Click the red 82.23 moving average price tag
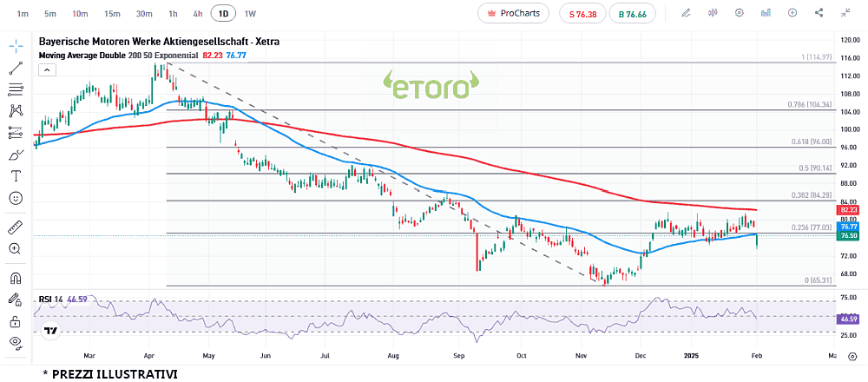The image size is (868, 382). pyautogui.click(x=849, y=210)
